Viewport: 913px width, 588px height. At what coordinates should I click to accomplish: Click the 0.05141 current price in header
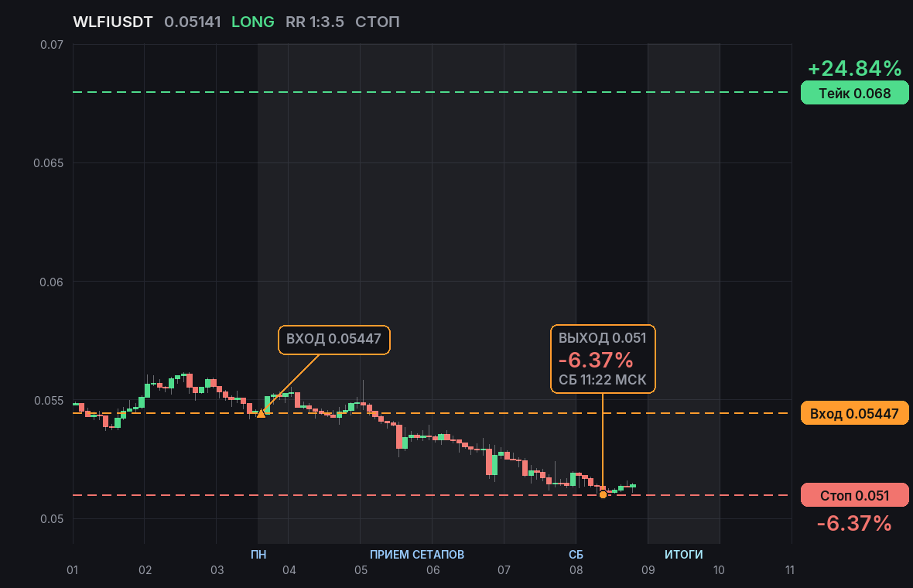193,22
